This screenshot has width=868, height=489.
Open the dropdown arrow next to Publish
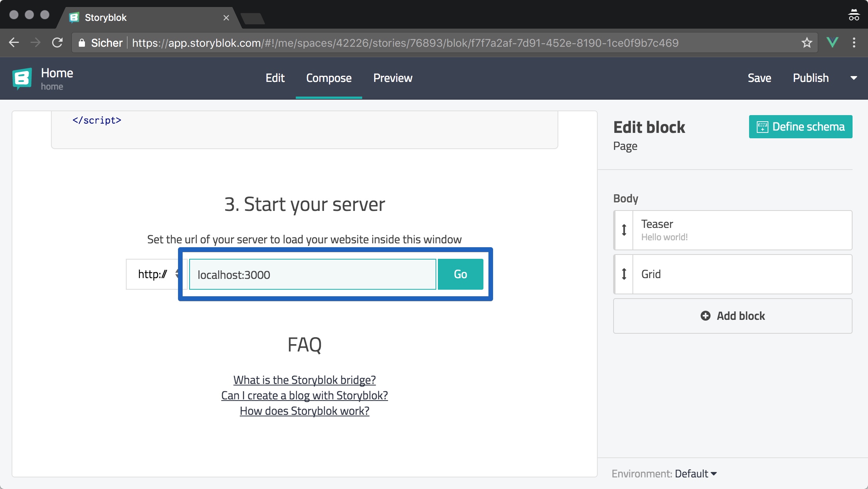854,78
